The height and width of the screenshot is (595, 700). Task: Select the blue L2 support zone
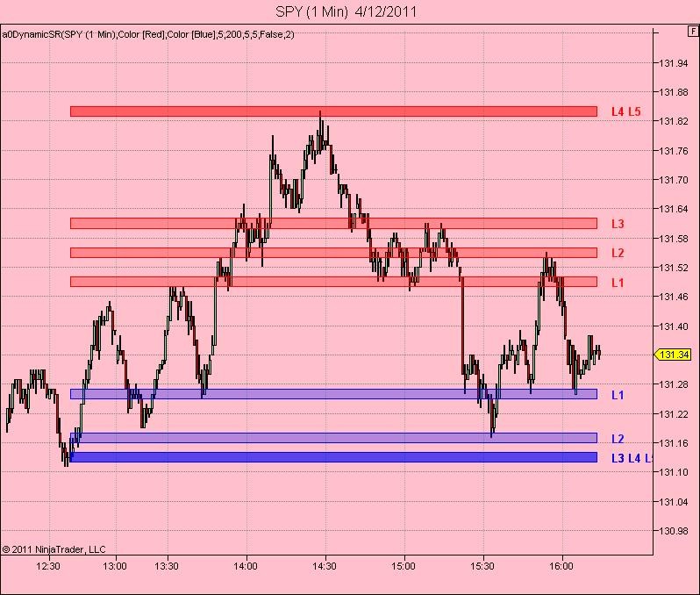coord(333,438)
